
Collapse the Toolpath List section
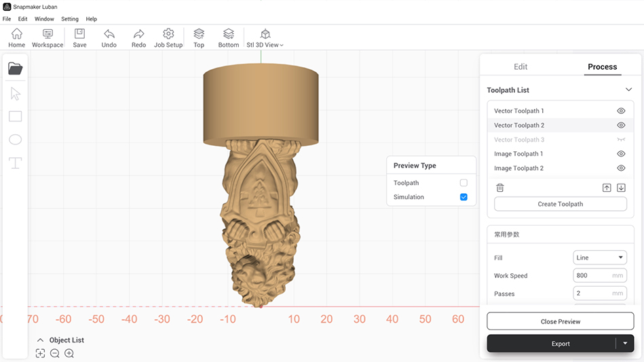628,89
